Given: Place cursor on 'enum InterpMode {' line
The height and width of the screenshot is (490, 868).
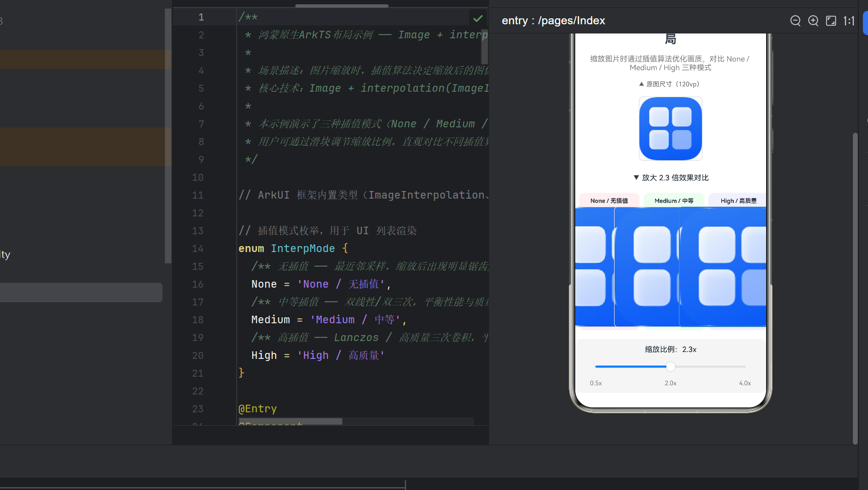Looking at the screenshot, I should 293,248.
